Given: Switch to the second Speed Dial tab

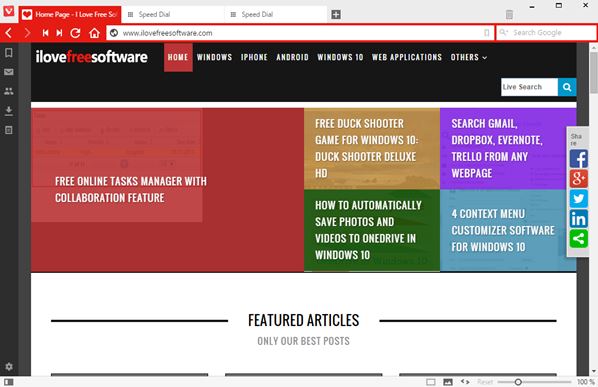Looking at the screenshot, I should click(x=275, y=14).
